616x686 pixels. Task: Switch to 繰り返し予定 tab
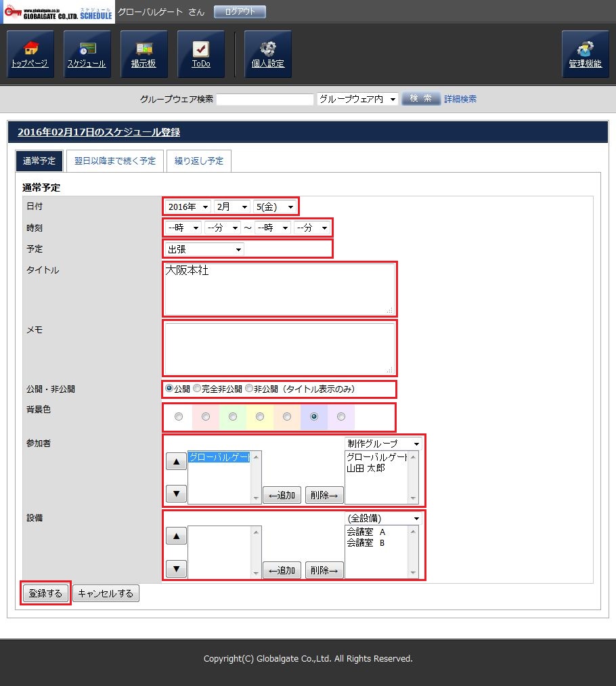(199, 161)
